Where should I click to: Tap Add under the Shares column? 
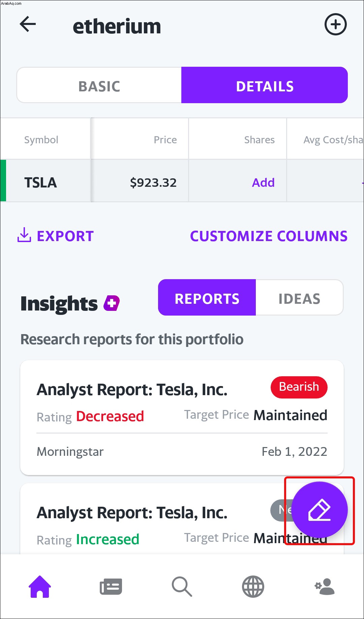tap(263, 182)
